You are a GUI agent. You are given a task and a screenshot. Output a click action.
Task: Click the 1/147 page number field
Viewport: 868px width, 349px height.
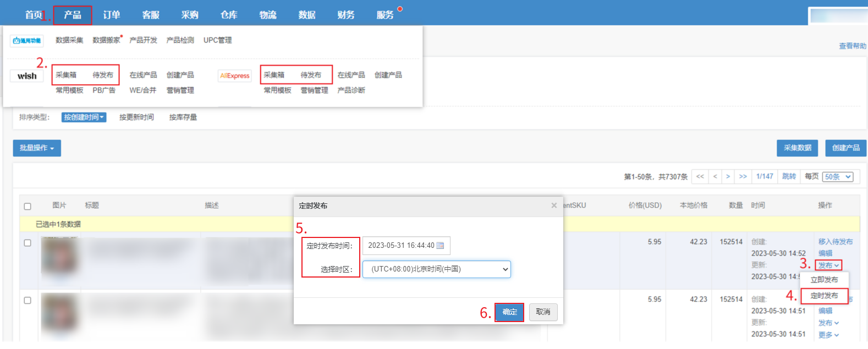(765, 176)
